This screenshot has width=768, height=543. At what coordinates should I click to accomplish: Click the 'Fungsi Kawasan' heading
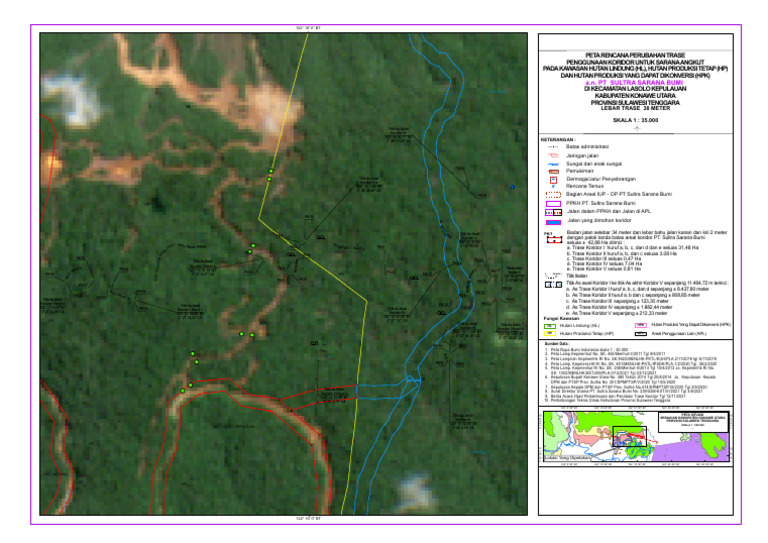pos(561,319)
